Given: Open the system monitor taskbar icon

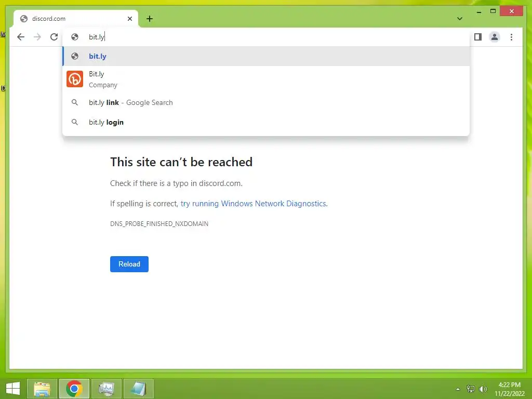Looking at the screenshot, I should [106, 389].
